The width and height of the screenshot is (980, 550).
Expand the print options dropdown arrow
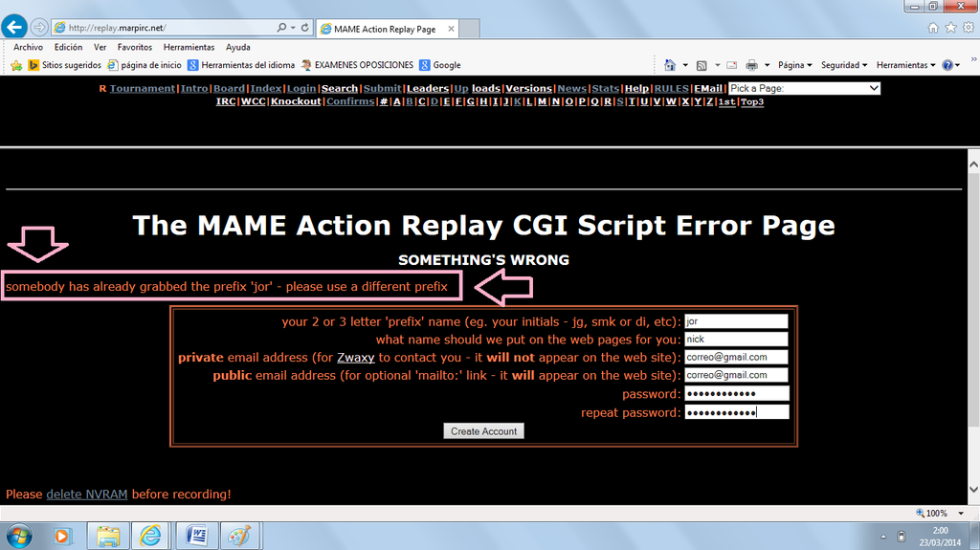tap(767, 65)
